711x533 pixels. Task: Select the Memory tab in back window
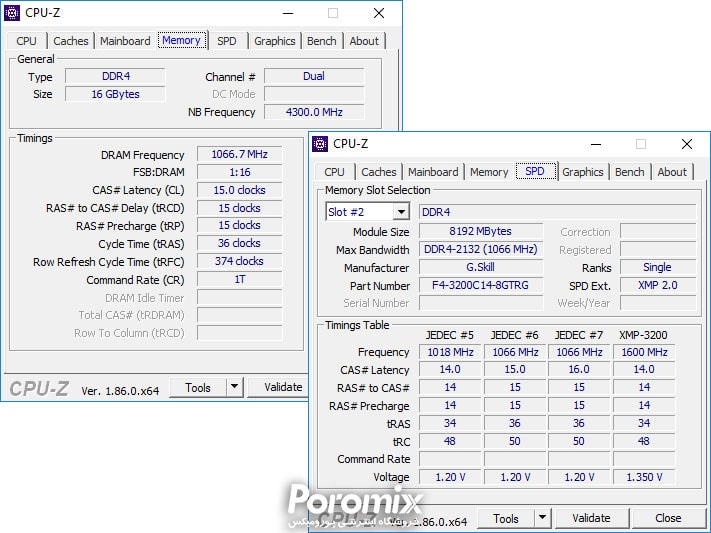(x=181, y=40)
